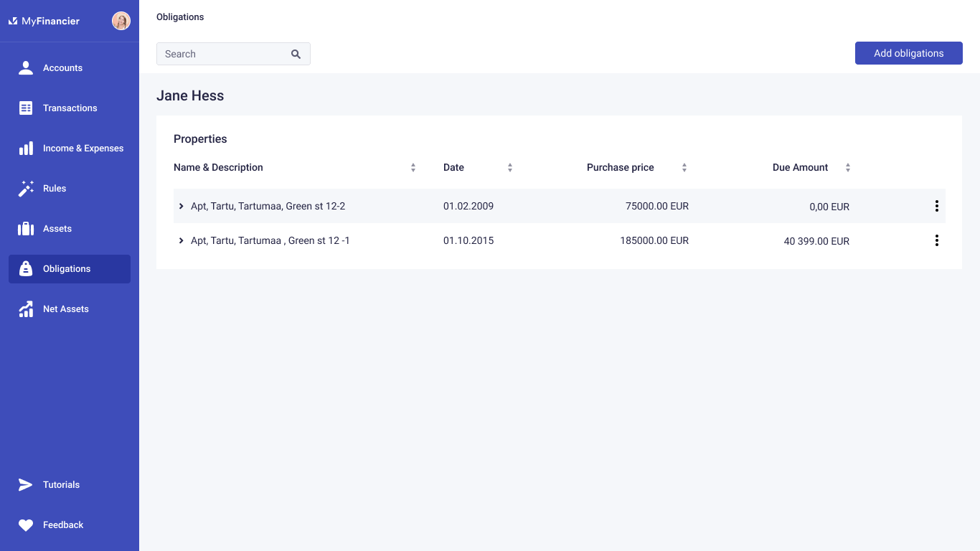The width and height of the screenshot is (980, 551).
Task: Click the Tutorials paper plane icon
Action: [x=26, y=485]
